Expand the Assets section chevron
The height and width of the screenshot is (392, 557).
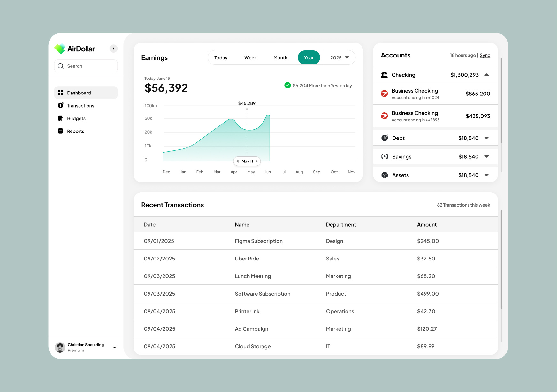[487, 175]
